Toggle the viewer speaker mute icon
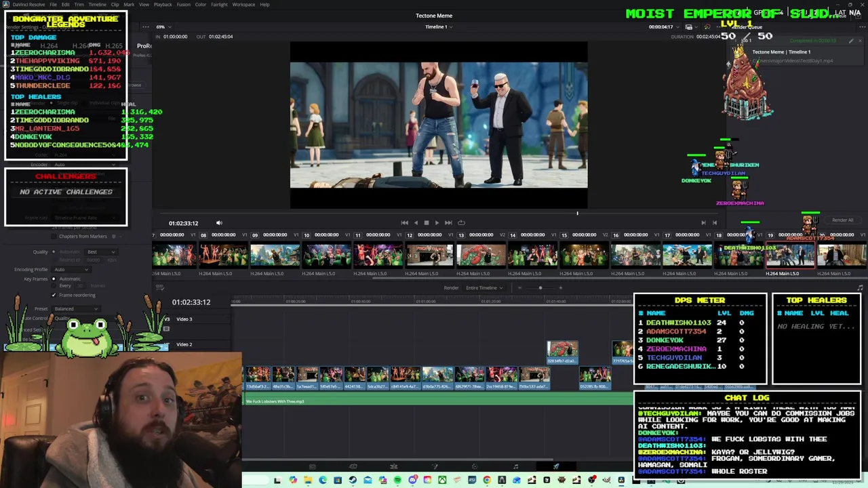The width and height of the screenshot is (868, 488). point(219,222)
